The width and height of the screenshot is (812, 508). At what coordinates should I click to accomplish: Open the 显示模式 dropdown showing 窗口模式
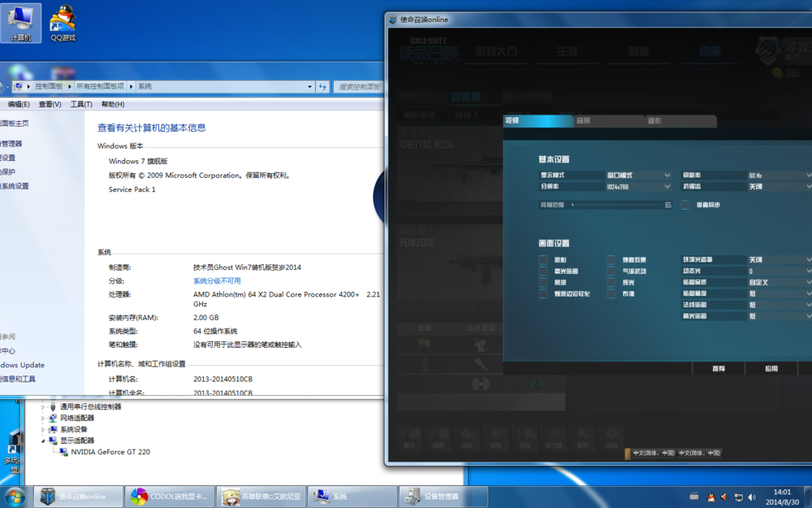pos(638,176)
